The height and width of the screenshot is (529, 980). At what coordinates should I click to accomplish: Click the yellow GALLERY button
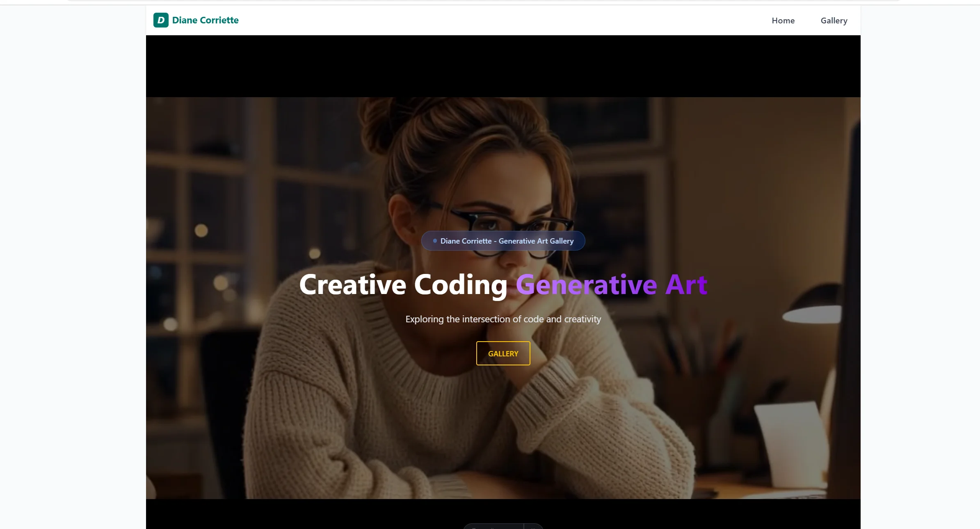pyautogui.click(x=503, y=353)
